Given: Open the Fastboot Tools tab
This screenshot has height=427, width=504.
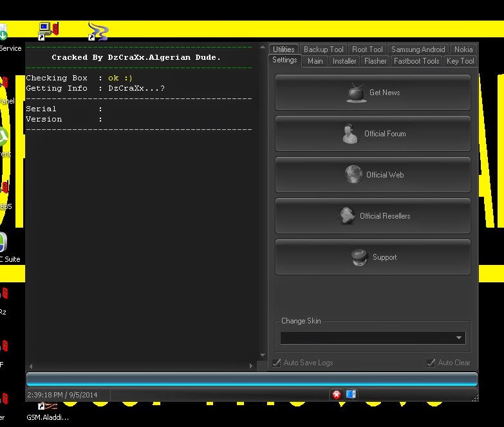Looking at the screenshot, I should point(416,61).
